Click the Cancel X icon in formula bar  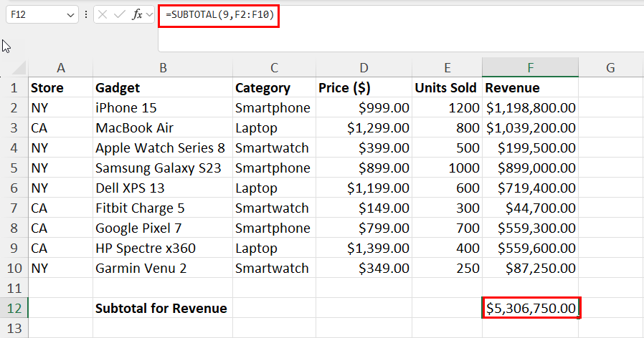103,15
